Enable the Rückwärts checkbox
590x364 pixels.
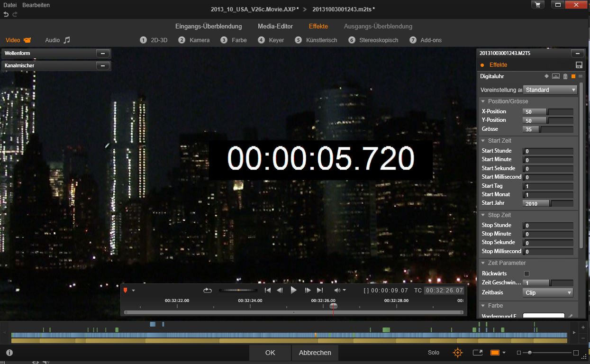[x=526, y=273]
